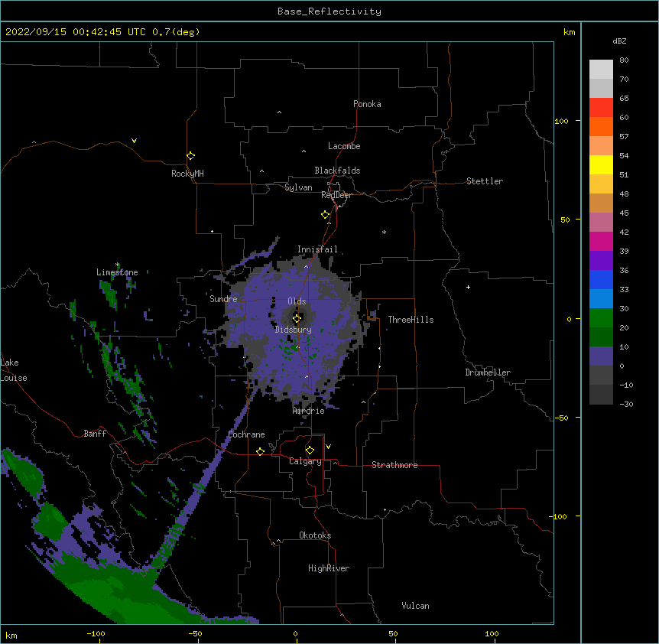Click the Didsbury town label
The height and width of the screenshot is (644, 659).
(x=293, y=330)
